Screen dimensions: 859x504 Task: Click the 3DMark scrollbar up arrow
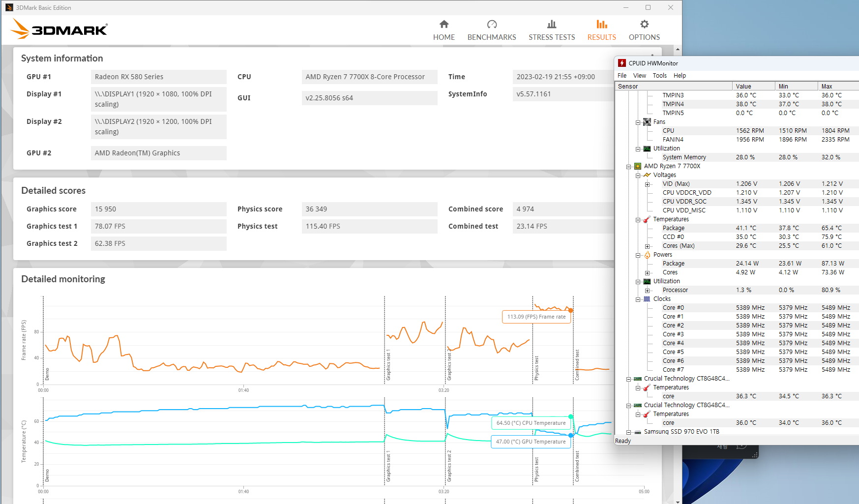678,50
